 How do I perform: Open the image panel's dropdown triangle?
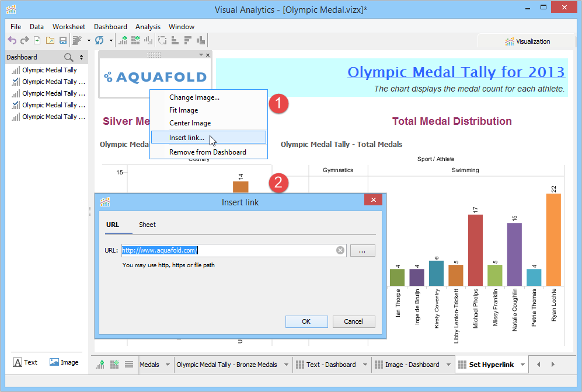201,55
